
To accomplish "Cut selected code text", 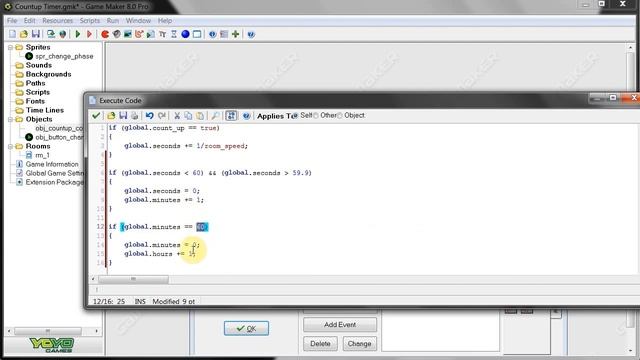I will (177, 116).
